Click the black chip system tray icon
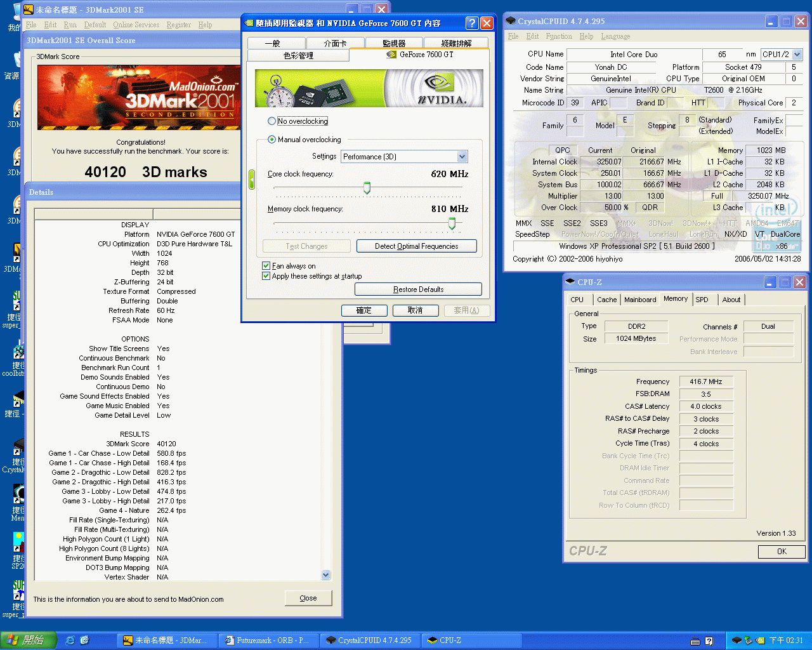812x650 pixels. [737, 640]
